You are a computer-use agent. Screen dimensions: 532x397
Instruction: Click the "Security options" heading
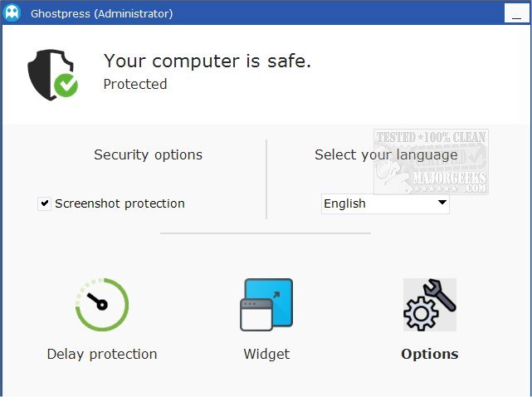148,154
